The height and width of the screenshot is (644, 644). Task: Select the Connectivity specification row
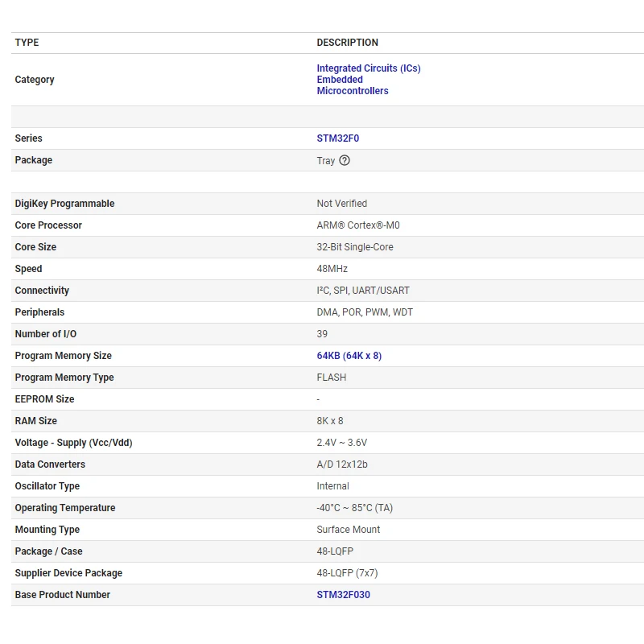tap(42, 290)
